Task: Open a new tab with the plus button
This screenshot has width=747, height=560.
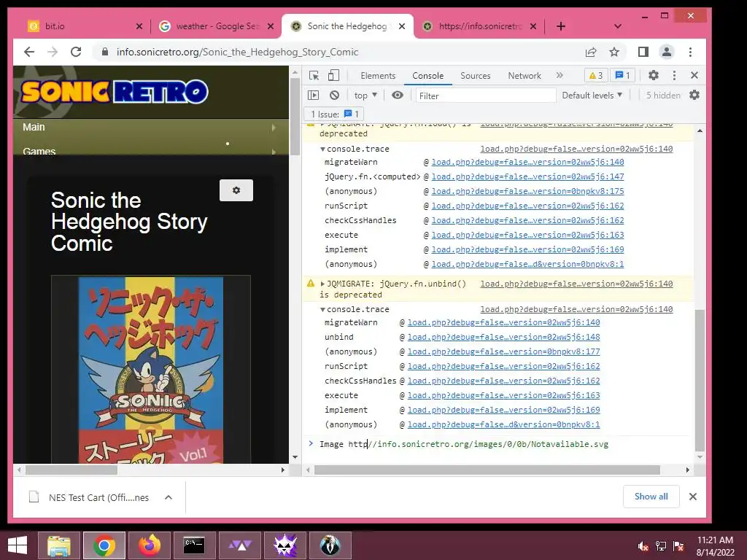Action: [561, 26]
